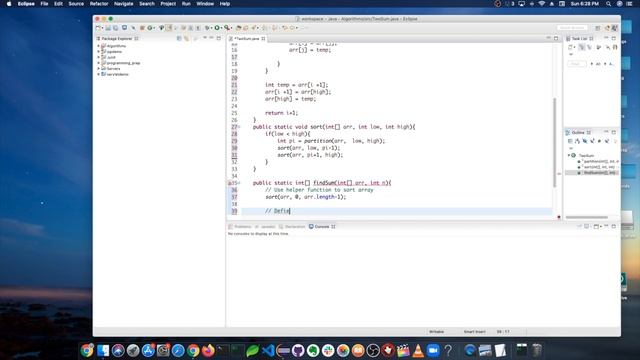Image resolution: width=640 pixels, height=360 pixels.
Task: Click the New Task icon in Task List
Action: 570,47
